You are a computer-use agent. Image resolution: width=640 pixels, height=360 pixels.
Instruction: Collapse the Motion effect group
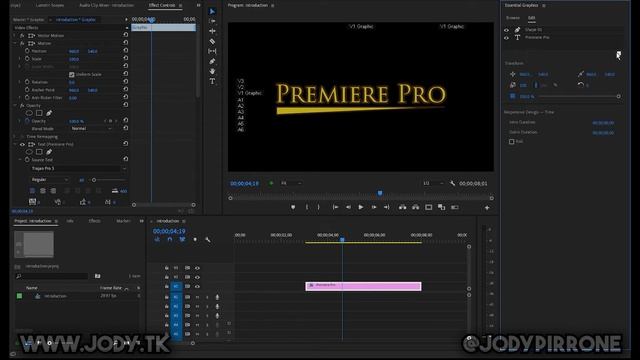(15, 43)
